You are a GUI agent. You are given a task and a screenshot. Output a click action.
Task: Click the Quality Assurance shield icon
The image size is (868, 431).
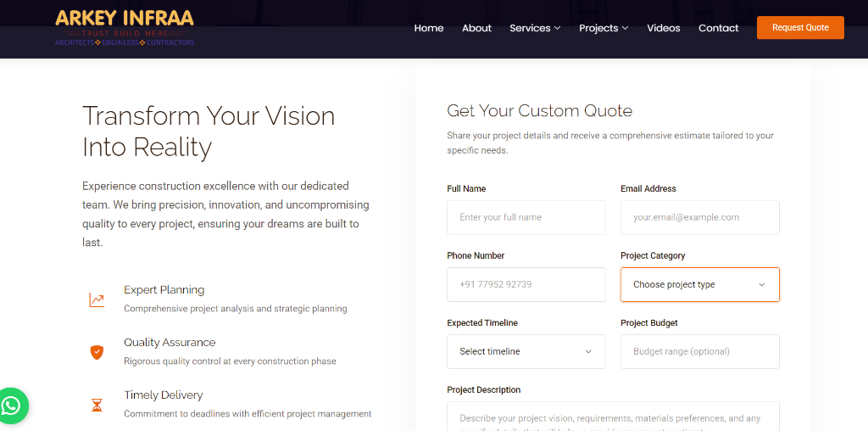97,351
